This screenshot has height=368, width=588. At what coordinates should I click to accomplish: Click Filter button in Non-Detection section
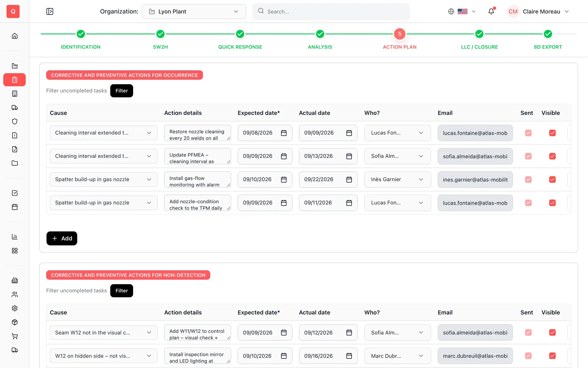(122, 291)
